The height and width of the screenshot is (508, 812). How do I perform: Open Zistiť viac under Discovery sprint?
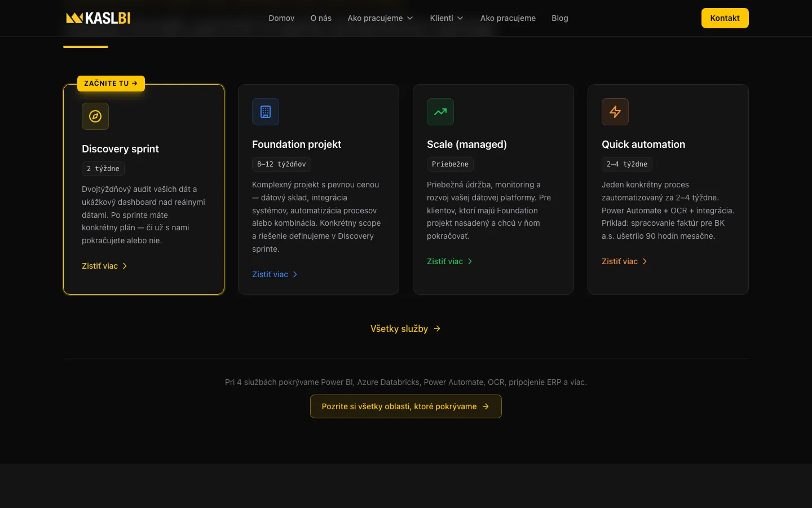(x=105, y=266)
